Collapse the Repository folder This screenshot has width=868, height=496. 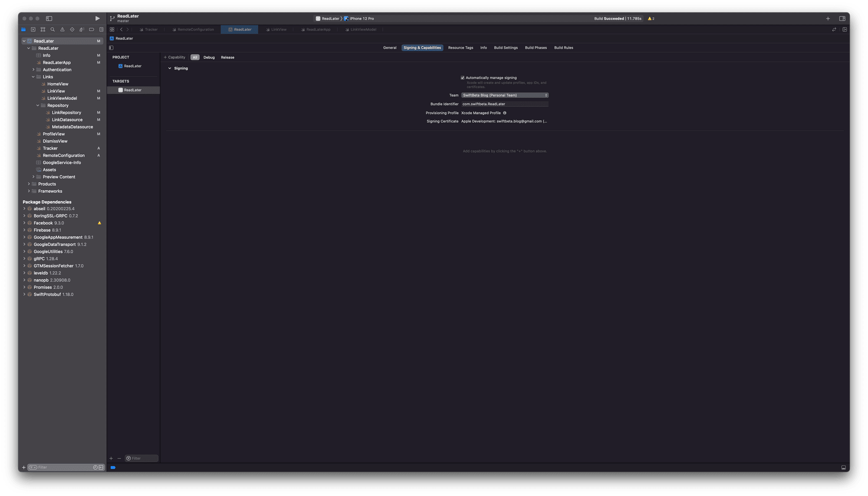click(38, 105)
